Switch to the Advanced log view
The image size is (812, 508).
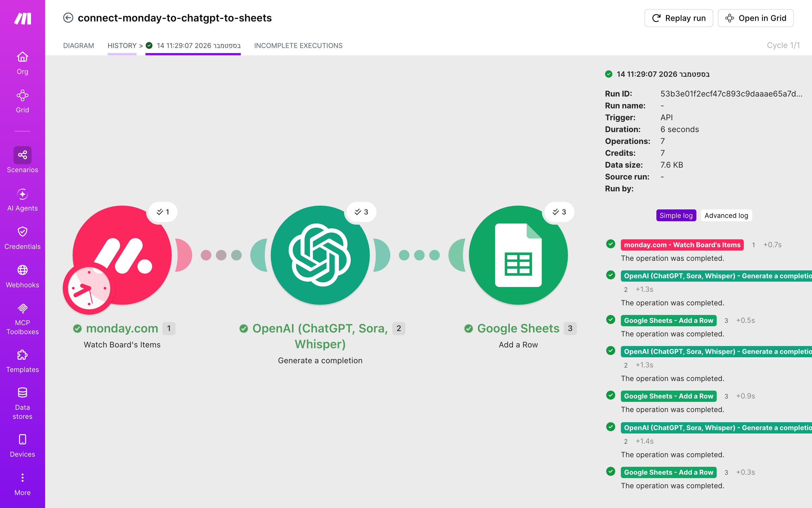726,215
